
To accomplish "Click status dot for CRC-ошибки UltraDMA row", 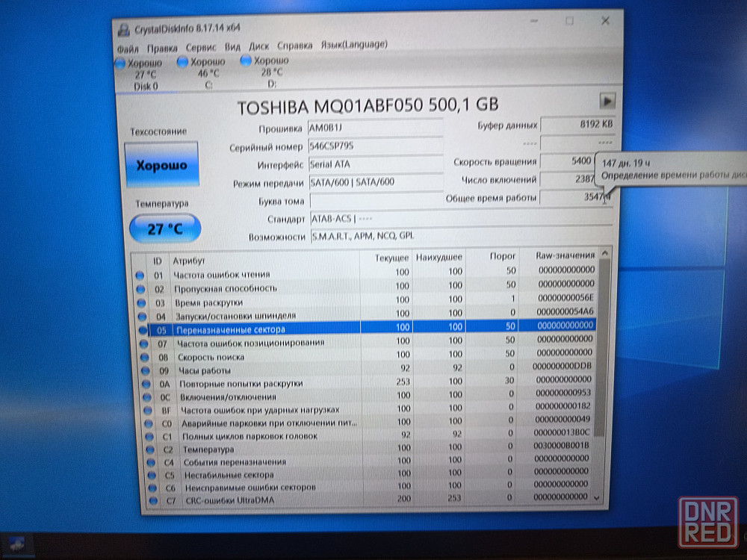I will [152, 500].
